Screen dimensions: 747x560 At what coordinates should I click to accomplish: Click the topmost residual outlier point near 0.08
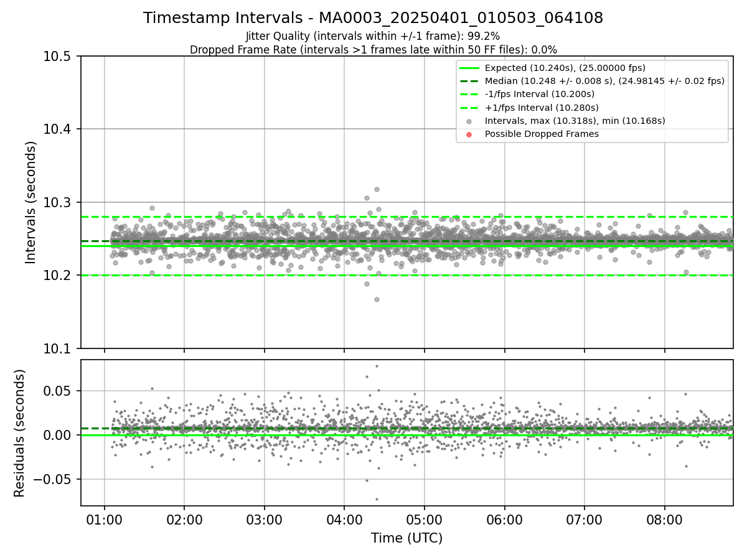click(377, 366)
